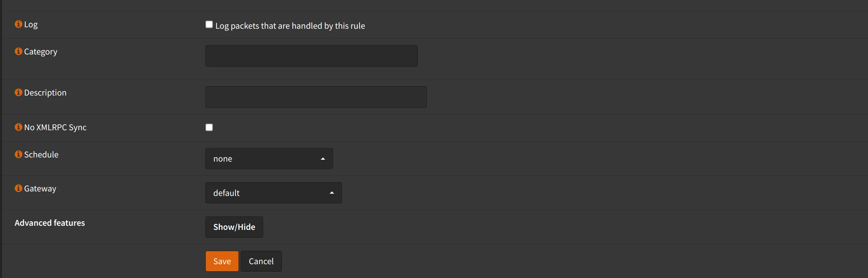Click the Advanced features label
Viewport: 868px width, 278px height.
pyautogui.click(x=50, y=223)
